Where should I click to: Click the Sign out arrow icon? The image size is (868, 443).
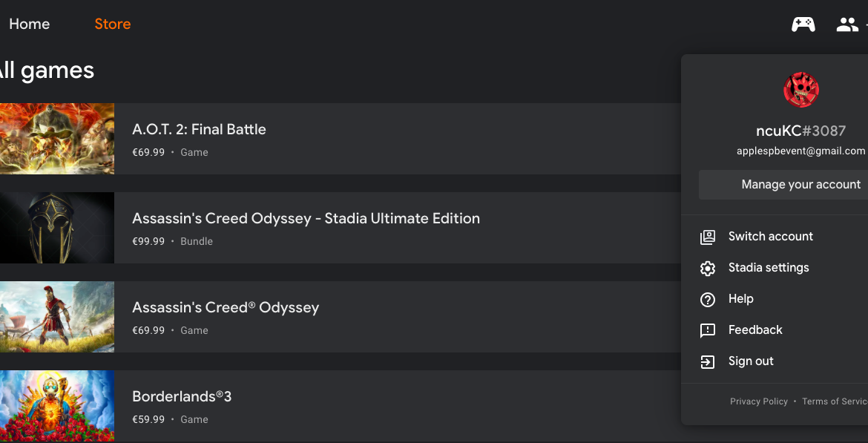point(708,361)
